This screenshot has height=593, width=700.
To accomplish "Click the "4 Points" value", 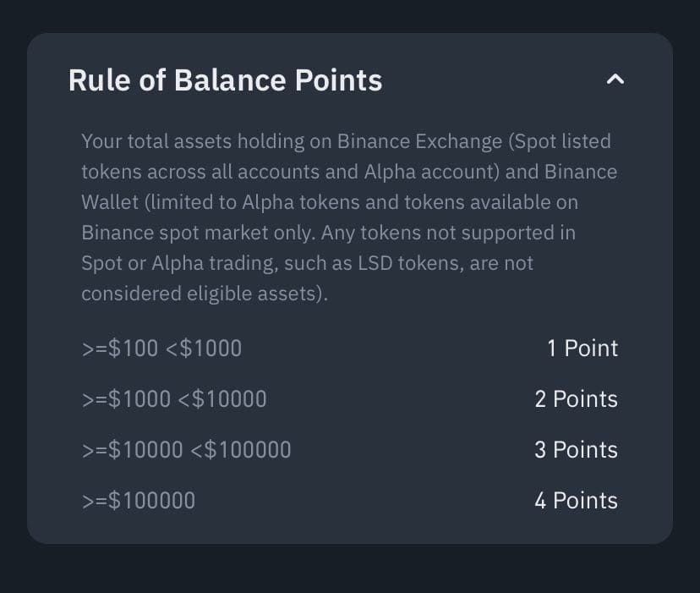I will pos(576,501).
